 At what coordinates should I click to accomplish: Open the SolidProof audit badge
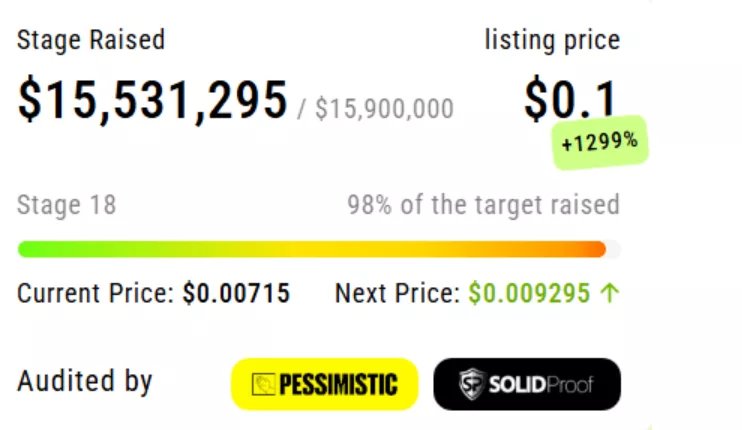click(x=526, y=385)
